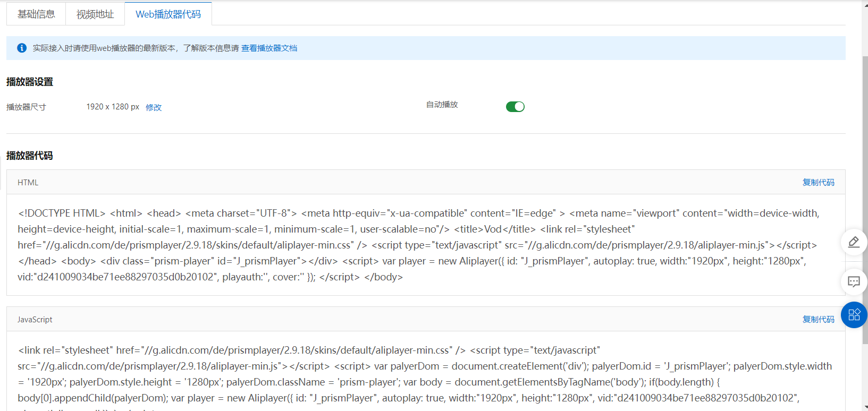868x411 pixels.
Task: Click the JavaScript section header label
Action: (x=35, y=320)
